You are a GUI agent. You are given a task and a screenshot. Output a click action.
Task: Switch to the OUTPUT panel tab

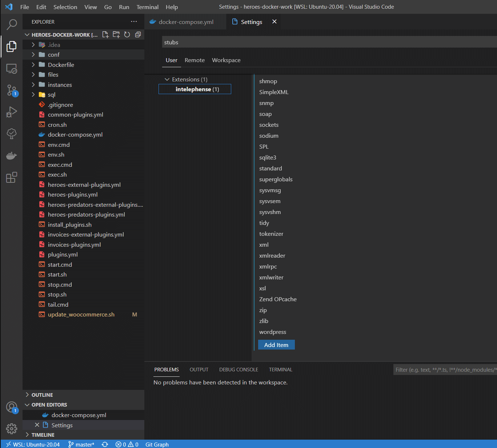(x=199, y=370)
